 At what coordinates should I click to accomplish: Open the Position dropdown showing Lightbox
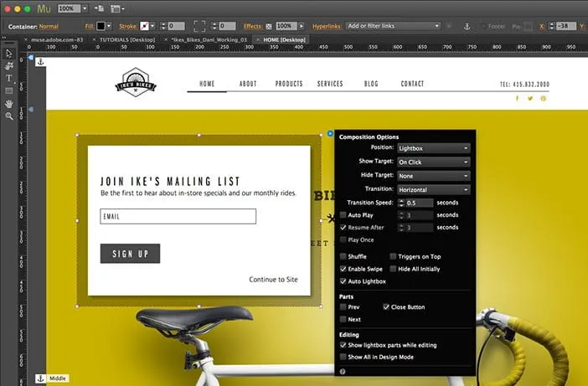tap(434, 148)
